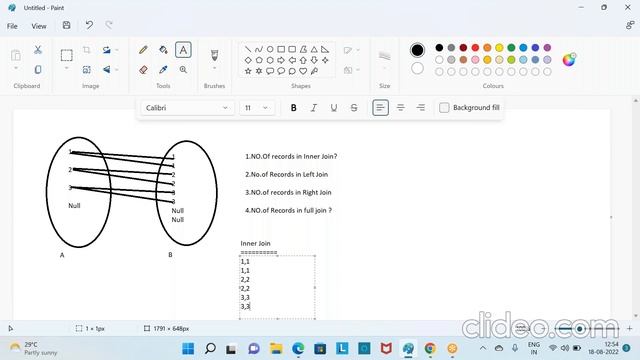The height and width of the screenshot is (360, 640).
Task: Open the clock showing 12:54
Action: tap(603, 348)
